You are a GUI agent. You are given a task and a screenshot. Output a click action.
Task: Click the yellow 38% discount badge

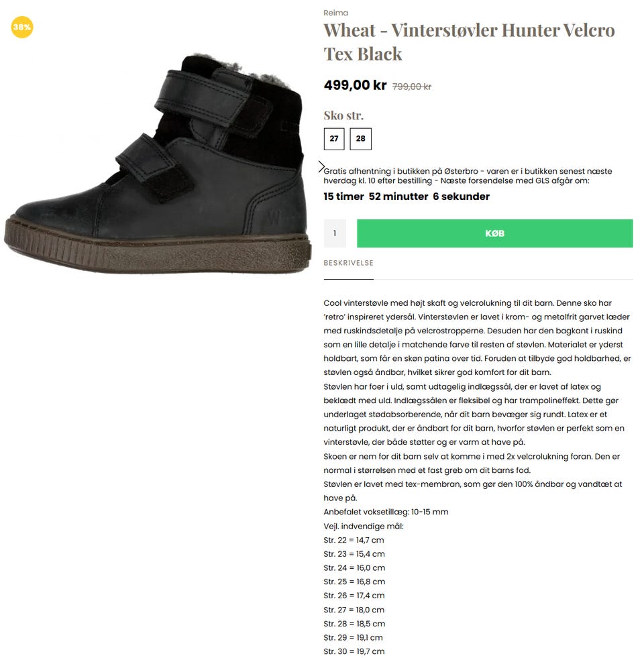point(22,28)
